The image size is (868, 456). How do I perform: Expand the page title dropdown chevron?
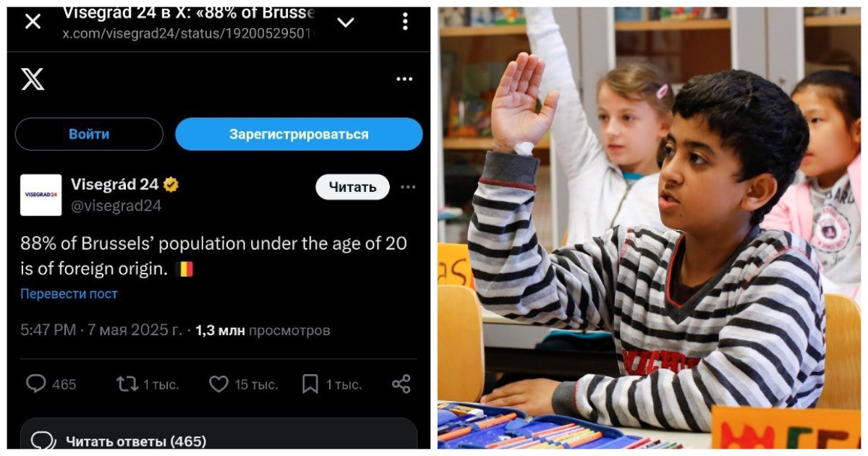pyautogui.click(x=346, y=22)
